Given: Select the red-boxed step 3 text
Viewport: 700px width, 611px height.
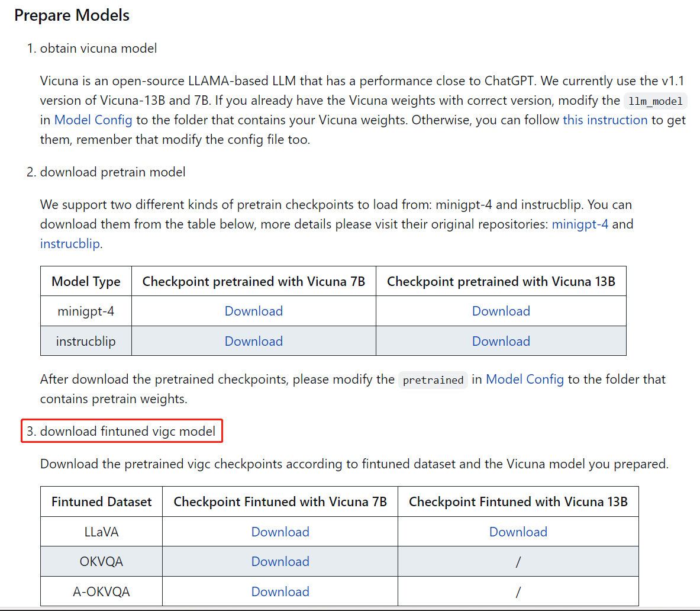Looking at the screenshot, I should pos(121,431).
